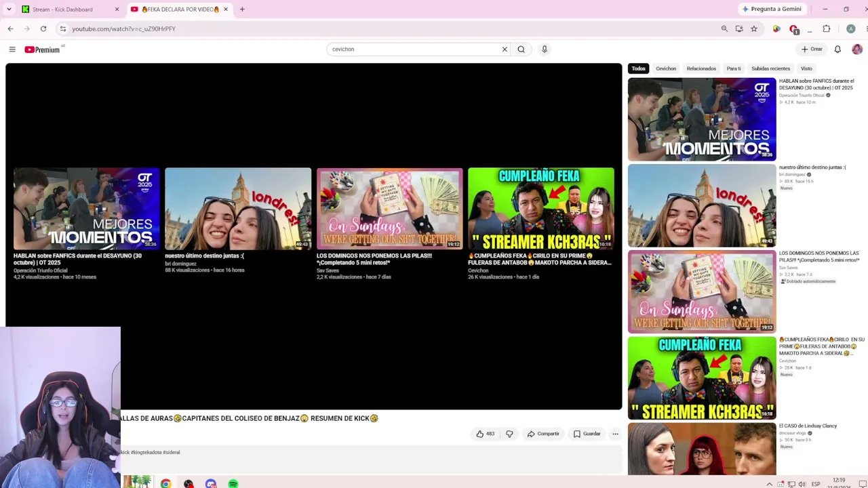Open the Chrome extensions puzzle icon

827,28
